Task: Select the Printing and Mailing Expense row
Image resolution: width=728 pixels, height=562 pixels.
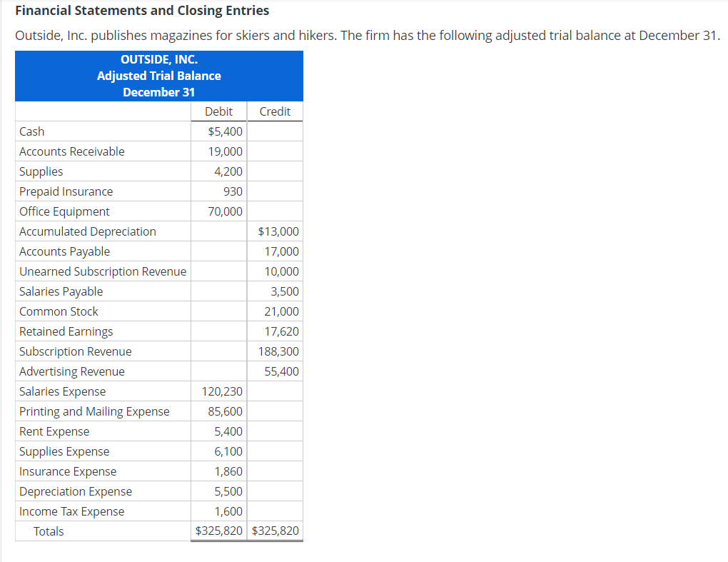Action: (x=93, y=411)
